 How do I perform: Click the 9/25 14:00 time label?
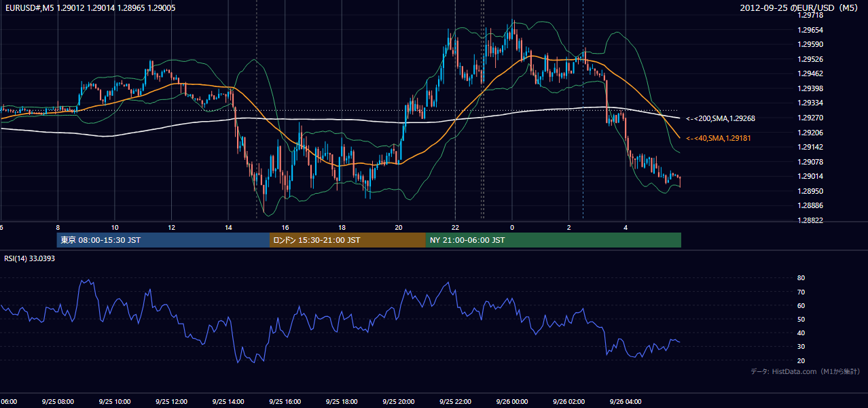point(228,401)
